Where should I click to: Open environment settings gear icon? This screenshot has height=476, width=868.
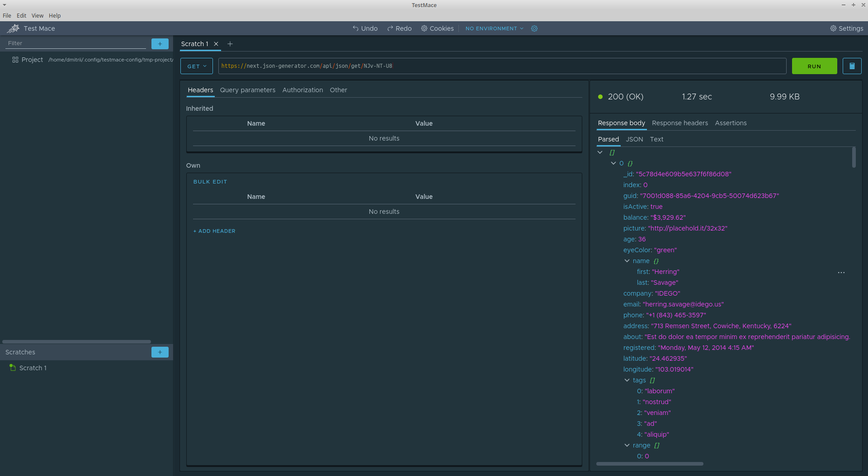click(534, 28)
